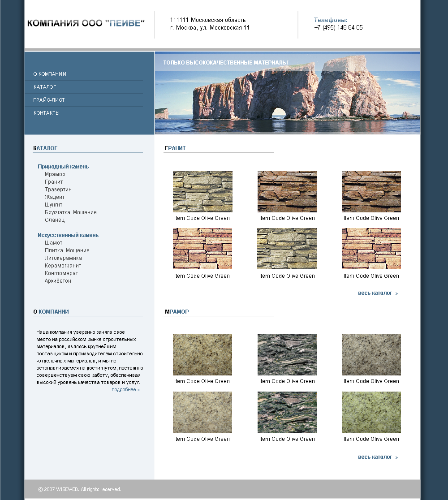Click 111111 Московская область text

click(208, 20)
